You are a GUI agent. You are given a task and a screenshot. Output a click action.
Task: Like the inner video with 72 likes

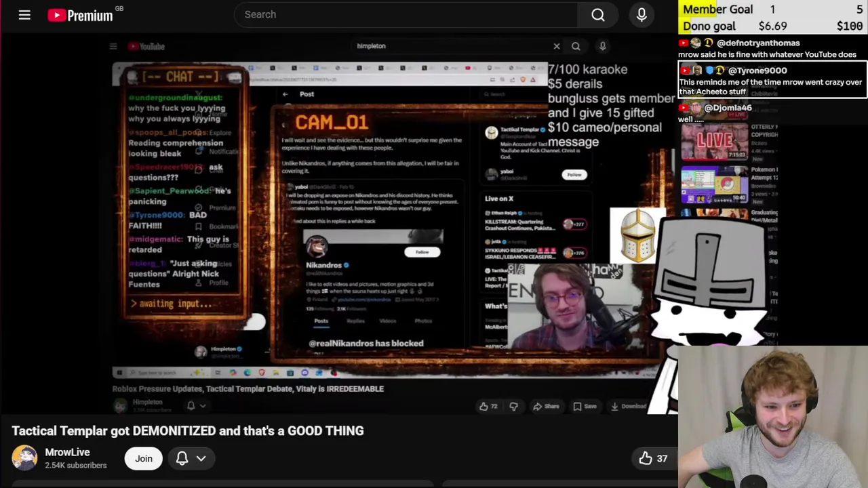[x=488, y=407]
